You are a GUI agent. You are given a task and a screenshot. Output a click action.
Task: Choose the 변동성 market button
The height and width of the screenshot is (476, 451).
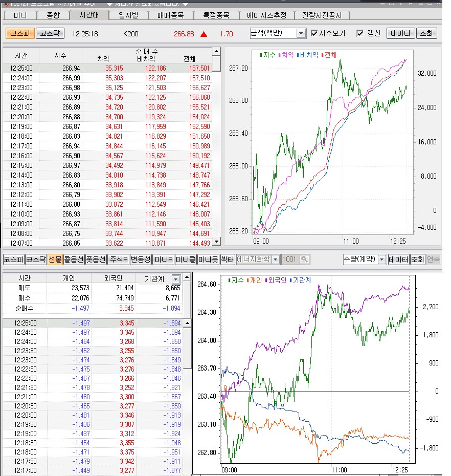(141, 259)
